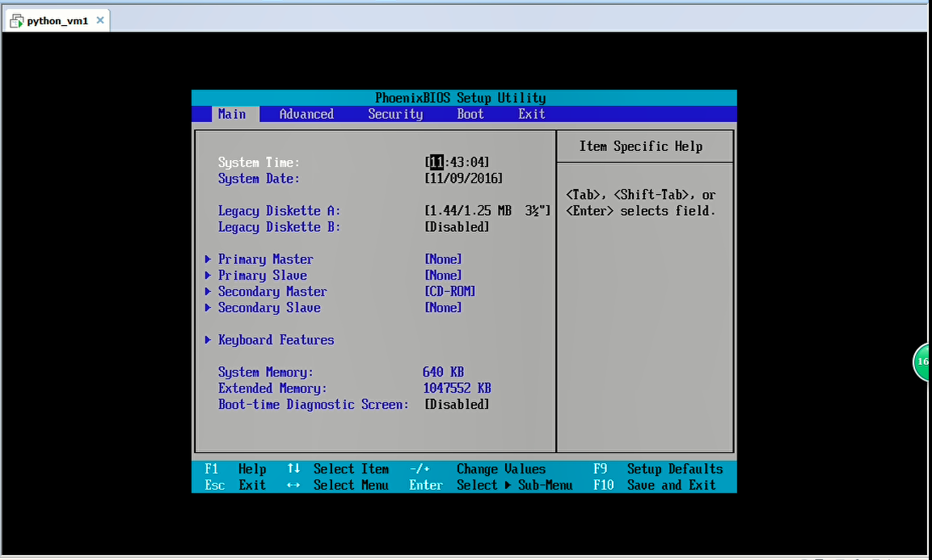
Task: Expand the Keyboard Features arrow
Action: click(208, 340)
